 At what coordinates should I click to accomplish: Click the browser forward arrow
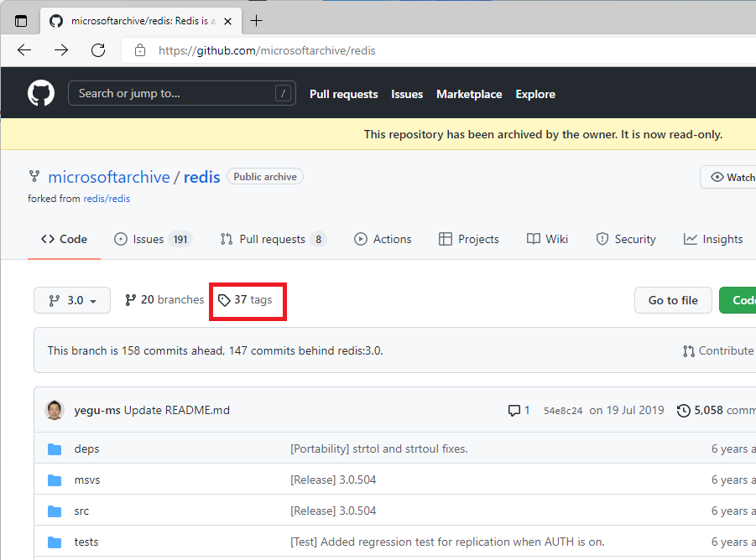coord(61,50)
